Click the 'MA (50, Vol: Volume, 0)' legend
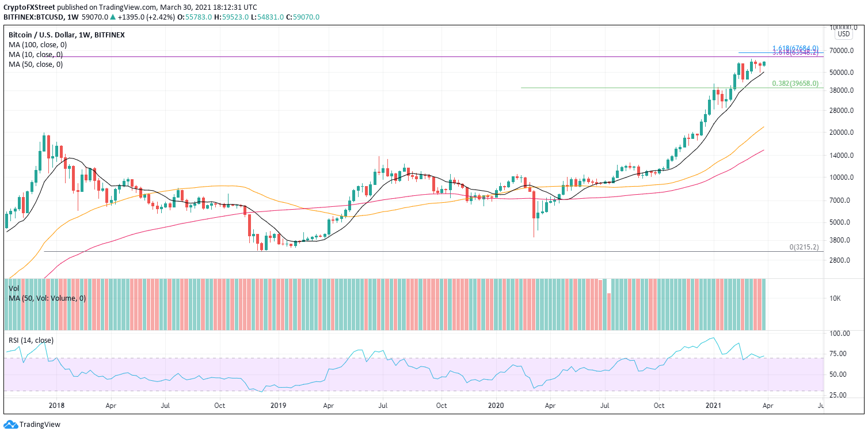The image size is (868, 435). (47, 298)
